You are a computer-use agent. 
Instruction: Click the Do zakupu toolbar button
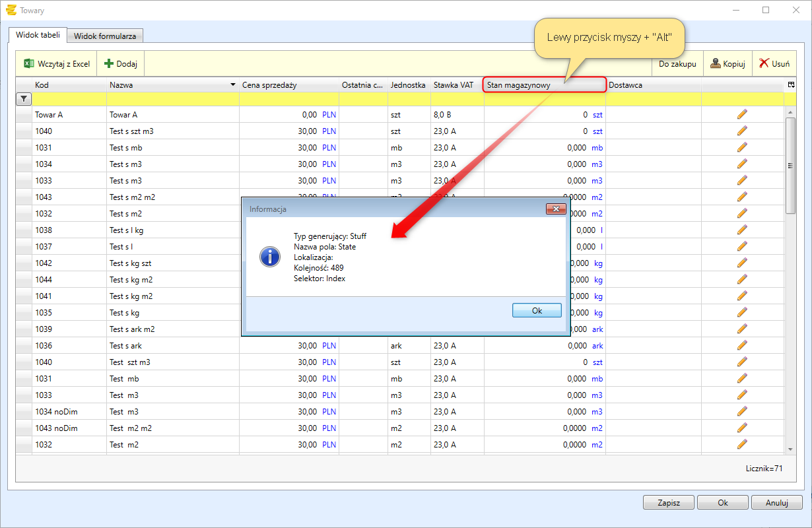point(677,64)
